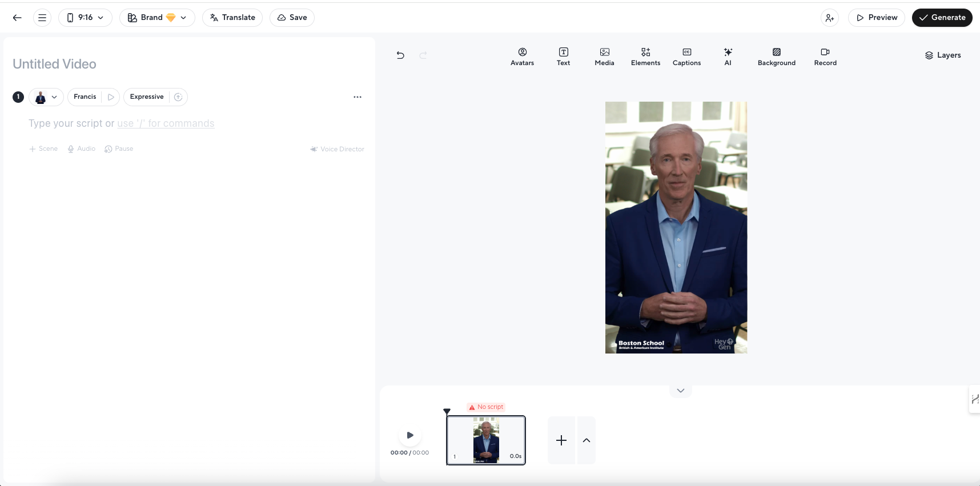
Task: Select the Text tool
Action: click(x=563, y=57)
